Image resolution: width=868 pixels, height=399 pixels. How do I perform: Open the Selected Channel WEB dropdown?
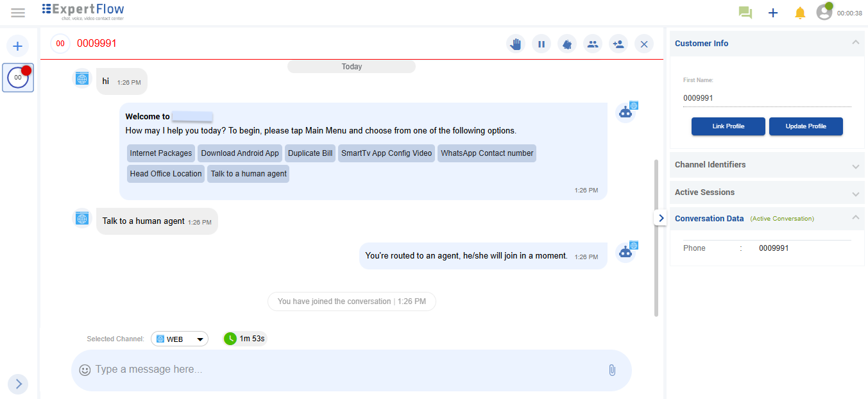(180, 338)
